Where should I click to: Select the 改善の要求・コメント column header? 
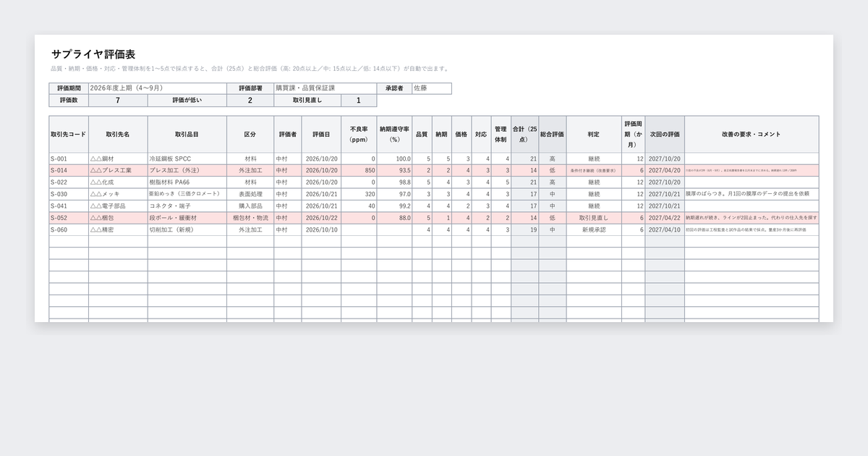point(752,135)
